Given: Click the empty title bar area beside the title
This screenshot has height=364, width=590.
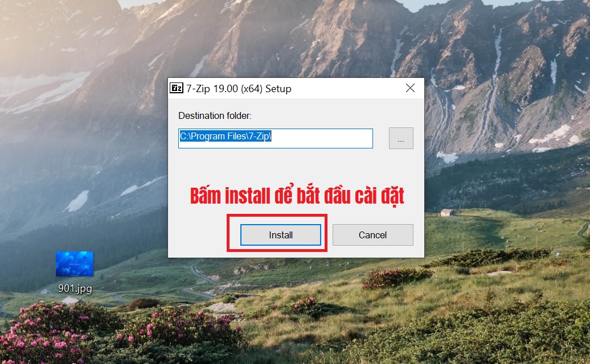Looking at the screenshot, I should click(x=346, y=88).
